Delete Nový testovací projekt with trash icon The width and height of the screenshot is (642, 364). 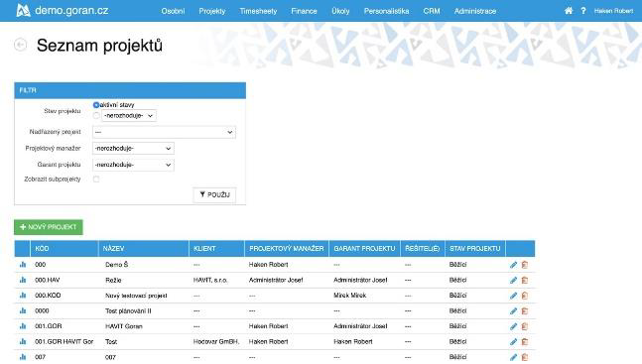click(525, 296)
